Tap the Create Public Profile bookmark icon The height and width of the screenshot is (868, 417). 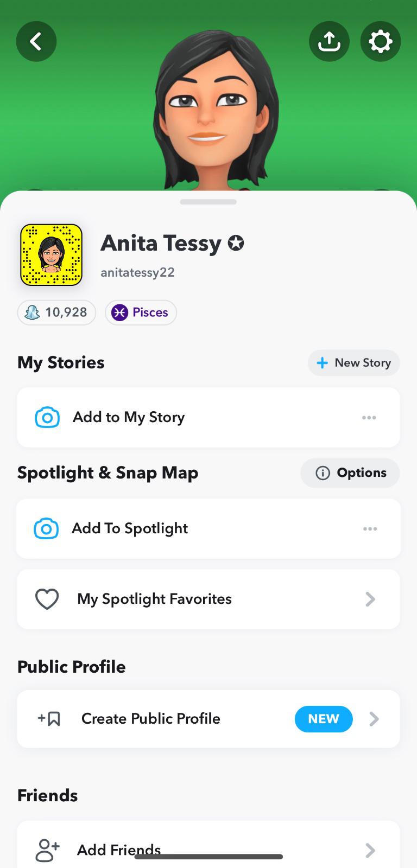(x=49, y=719)
